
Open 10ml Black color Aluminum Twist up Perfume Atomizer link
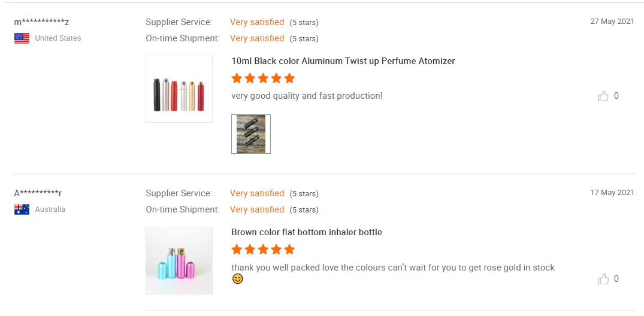pos(343,61)
